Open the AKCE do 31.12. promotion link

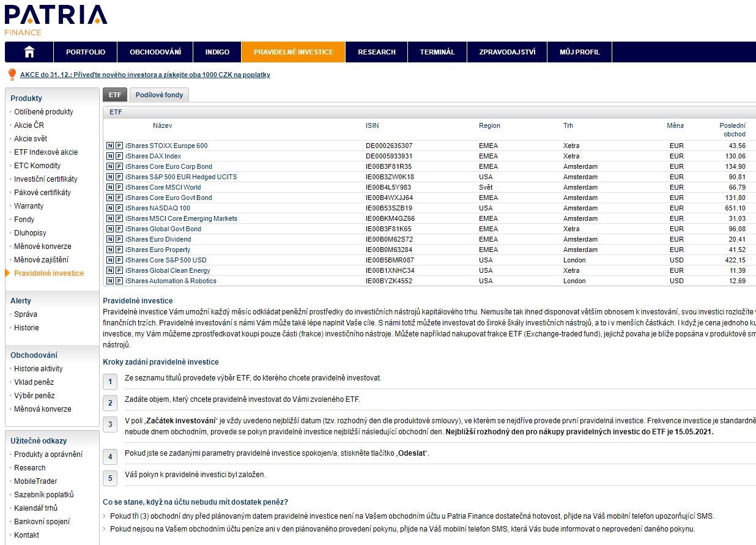coord(145,75)
